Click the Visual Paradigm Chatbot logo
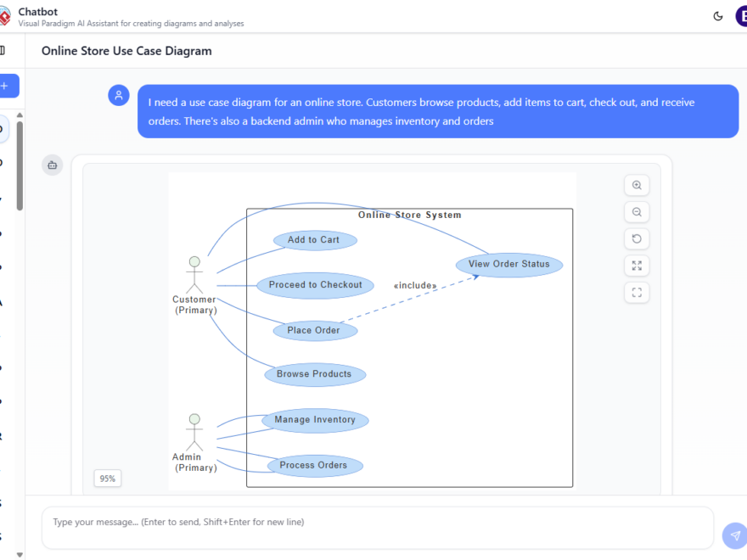This screenshot has height=560, width=747. (7, 15)
